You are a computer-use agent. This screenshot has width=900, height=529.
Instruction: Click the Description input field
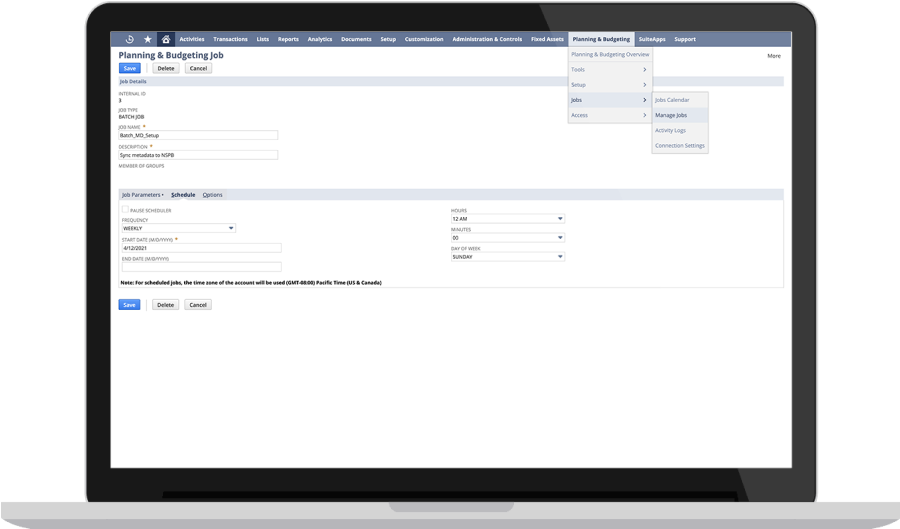pos(198,155)
